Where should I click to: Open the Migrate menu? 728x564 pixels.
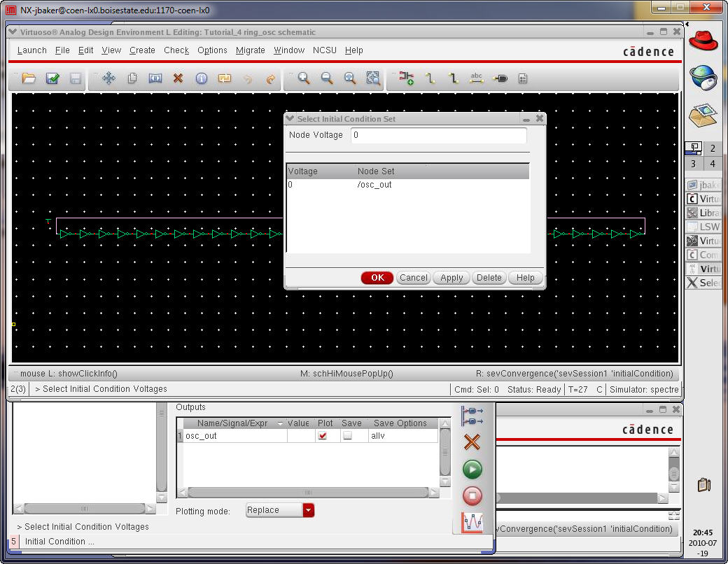(250, 50)
